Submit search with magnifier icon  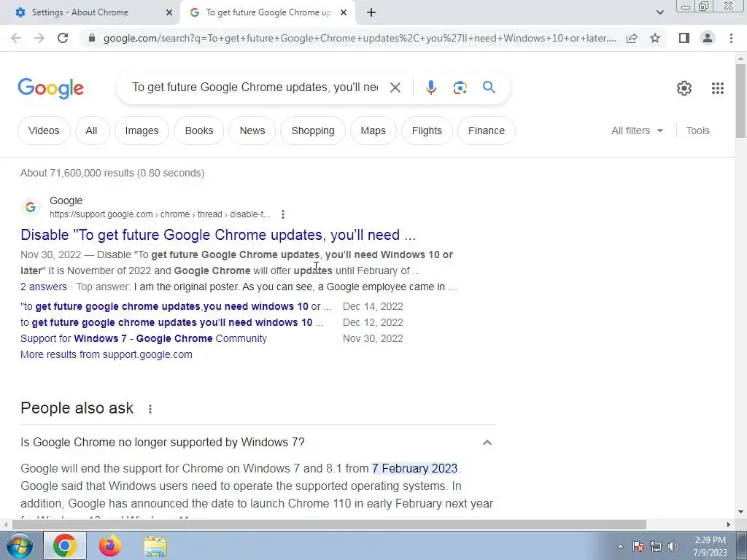(489, 87)
